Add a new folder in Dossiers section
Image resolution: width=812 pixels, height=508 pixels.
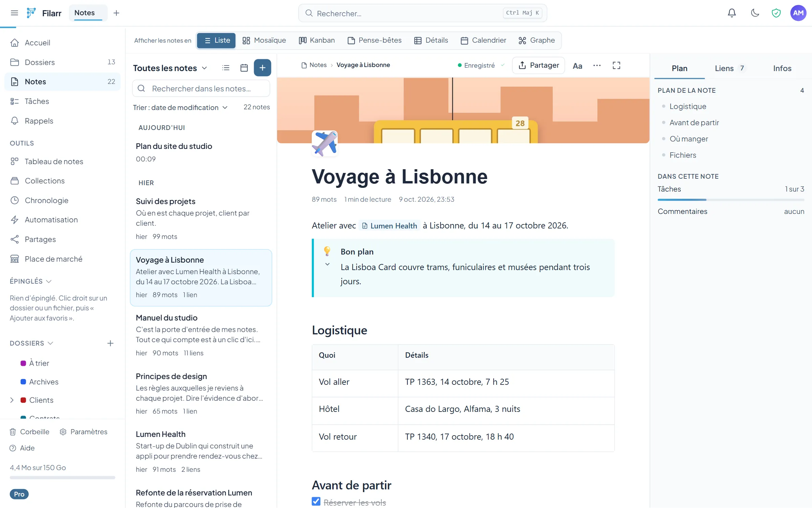110,343
